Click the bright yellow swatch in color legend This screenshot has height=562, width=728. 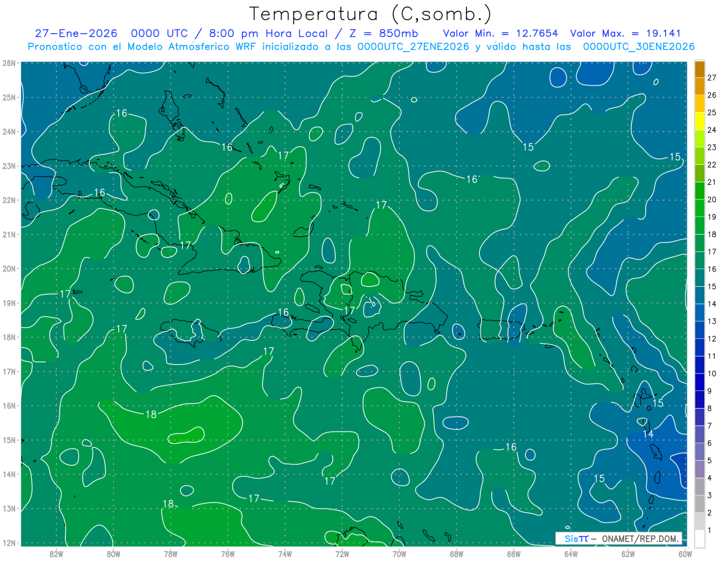(x=699, y=121)
